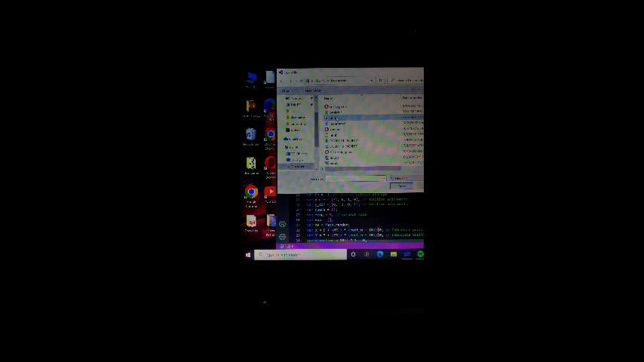This screenshot has height=362, width=644.
Task: Launch Edge from the taskbar
Action: (380, 255)
